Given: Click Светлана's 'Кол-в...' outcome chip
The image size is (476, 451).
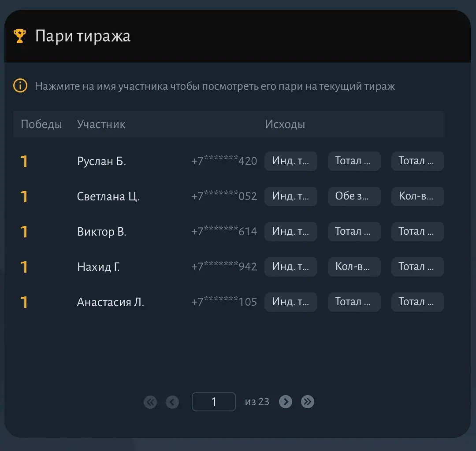Looking at the screenshot, I should point(417,196).
